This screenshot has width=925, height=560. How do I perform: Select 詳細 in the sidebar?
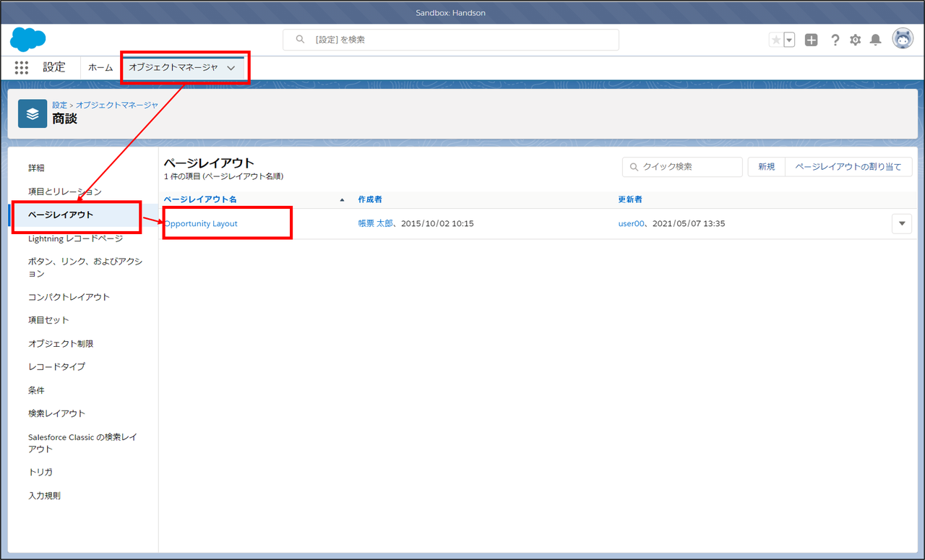(x=36, y=168)
